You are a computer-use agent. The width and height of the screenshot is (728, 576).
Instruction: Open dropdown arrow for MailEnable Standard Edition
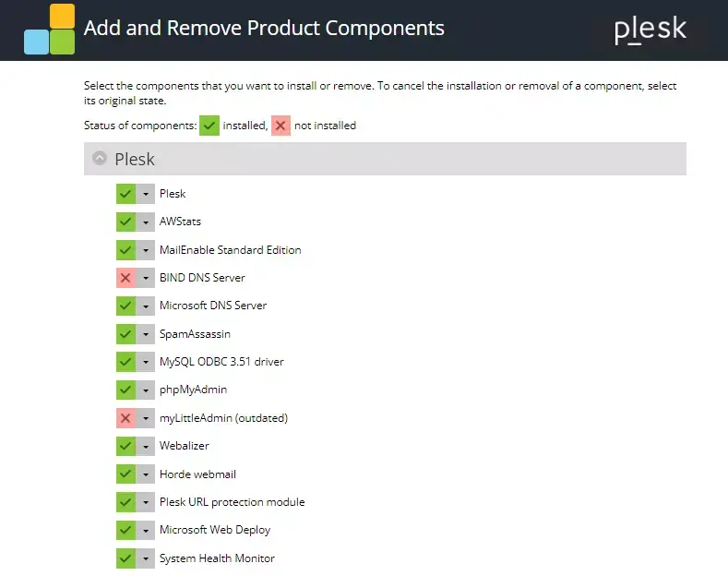pos(146,250)
